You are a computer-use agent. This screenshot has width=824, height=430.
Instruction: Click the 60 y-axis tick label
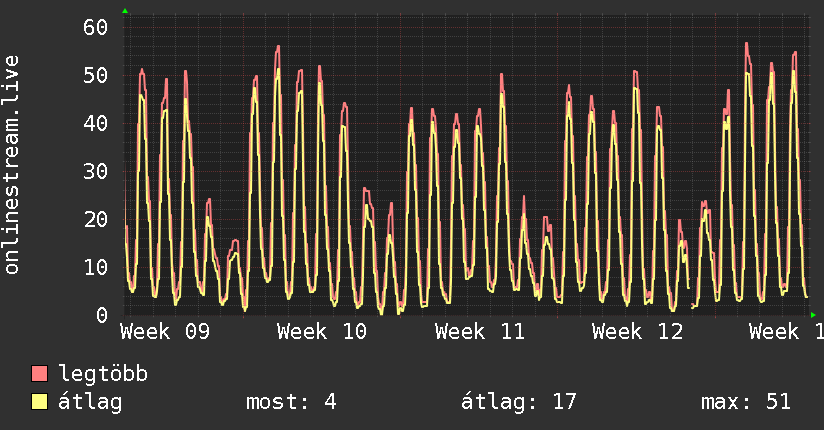click(x=96, y=27)
